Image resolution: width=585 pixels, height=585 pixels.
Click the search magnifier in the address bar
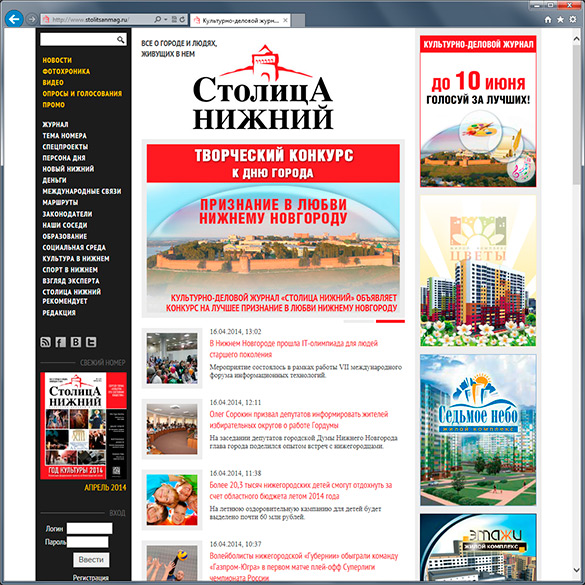pyautogui.click(x=157, y=19)
